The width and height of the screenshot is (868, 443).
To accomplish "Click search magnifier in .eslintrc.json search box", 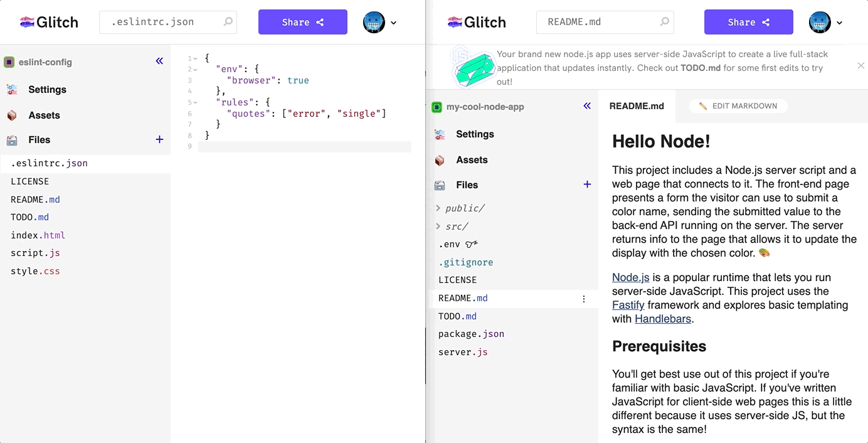I will tap(228, 22).
